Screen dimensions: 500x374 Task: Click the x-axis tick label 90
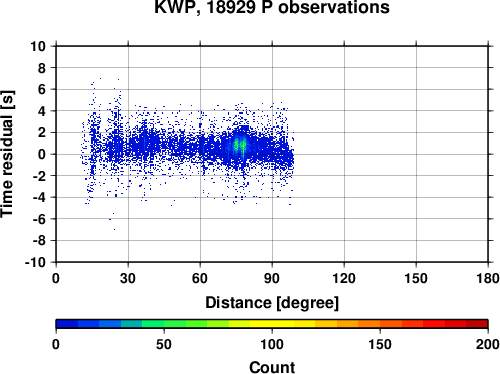point(272,278)
